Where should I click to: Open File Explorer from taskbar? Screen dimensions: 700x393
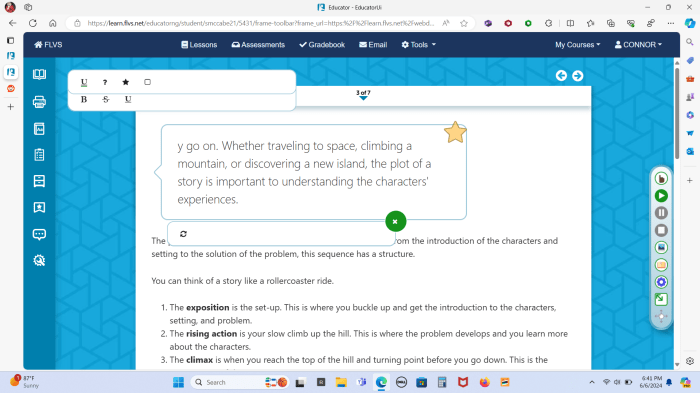click(x=341, y=382)
